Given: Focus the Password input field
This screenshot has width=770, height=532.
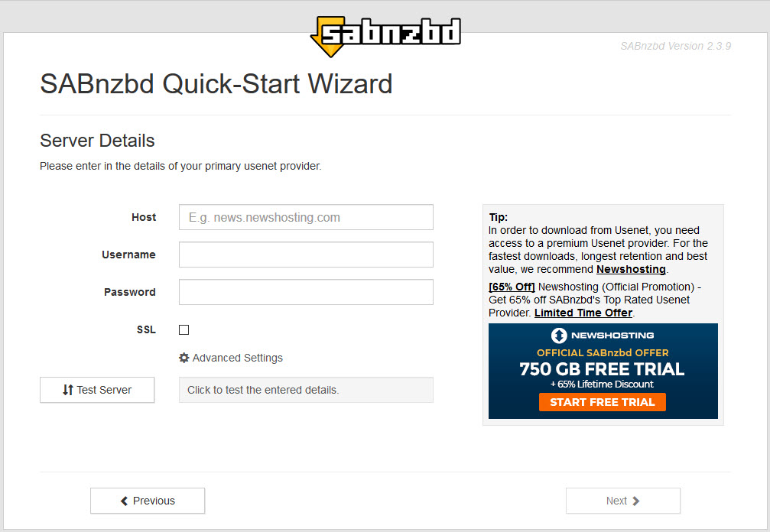Looking at the screenshot, I should click(x=306, y=292).
